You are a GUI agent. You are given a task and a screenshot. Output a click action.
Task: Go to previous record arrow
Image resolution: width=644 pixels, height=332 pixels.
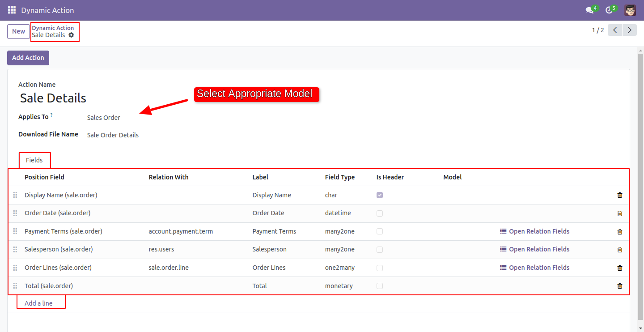pyautogui.click(x=615, y=30)
